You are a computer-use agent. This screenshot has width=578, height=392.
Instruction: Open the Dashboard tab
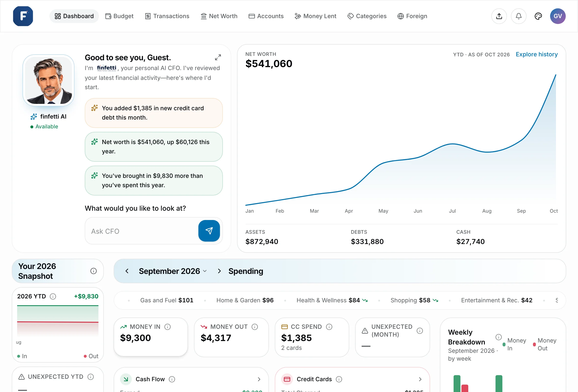tap(74, 16)
